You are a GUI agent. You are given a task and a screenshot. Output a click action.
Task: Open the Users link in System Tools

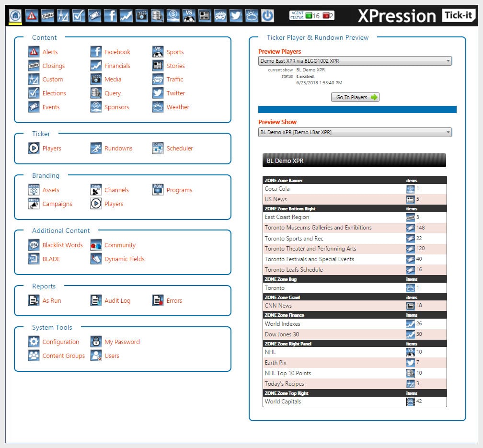tap(112, 356)
